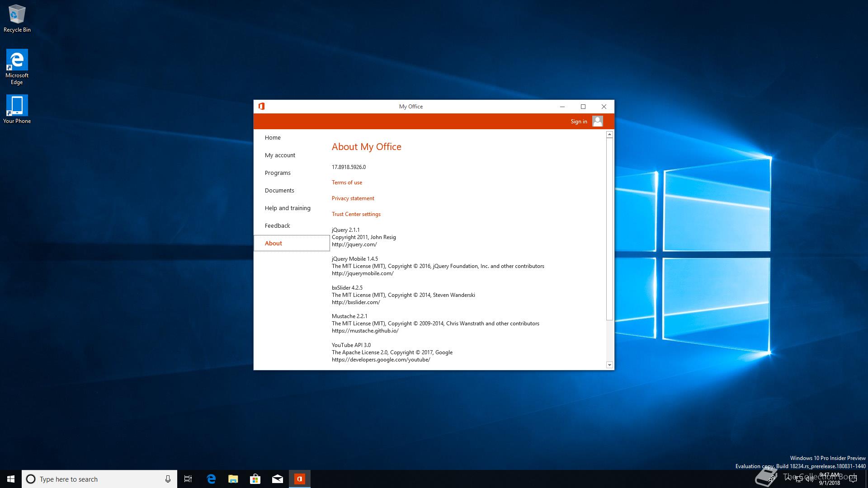This screenshot has width=868, height=488.
Task: Click the http://bxslider.com/ text
Action: [x=356, y=302]
